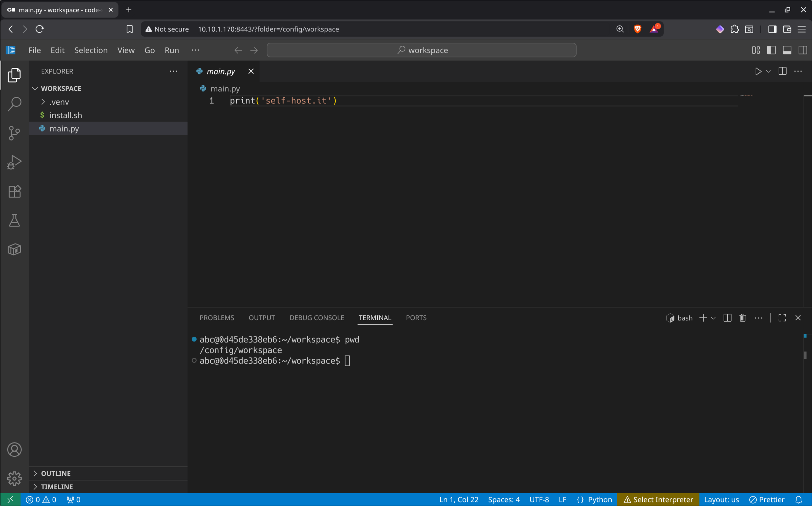Screen dimensions: 812x506
Task: Expand the .venv folder
Action: pyautogui.click(x=59, y=102)
